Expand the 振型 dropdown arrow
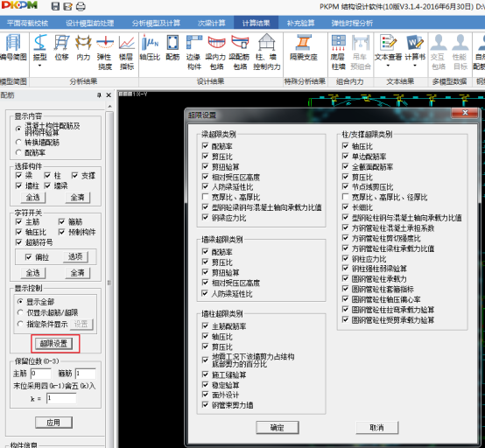The image size is (485, 448). (x=40, y=66)
